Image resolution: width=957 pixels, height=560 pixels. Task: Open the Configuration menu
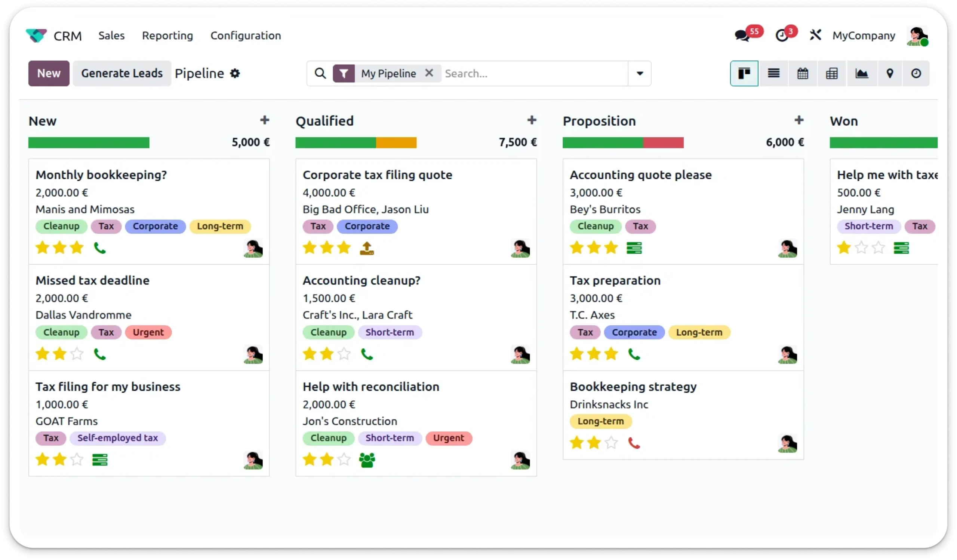pyautogui.click(x=246, y=36)
